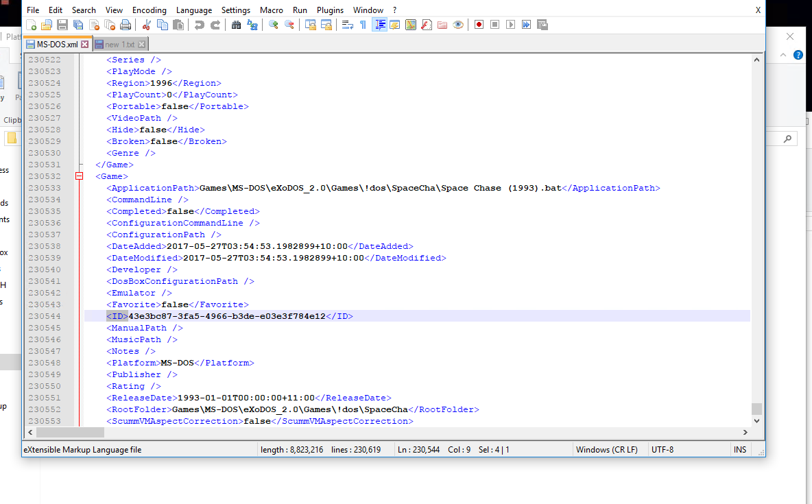Open the Encoding menu
Screen dimensions: 812x504
point(149,10)
